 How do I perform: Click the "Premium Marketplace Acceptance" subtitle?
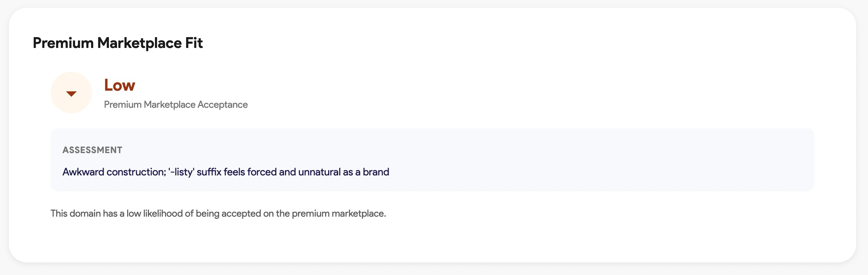coord(176,105)
